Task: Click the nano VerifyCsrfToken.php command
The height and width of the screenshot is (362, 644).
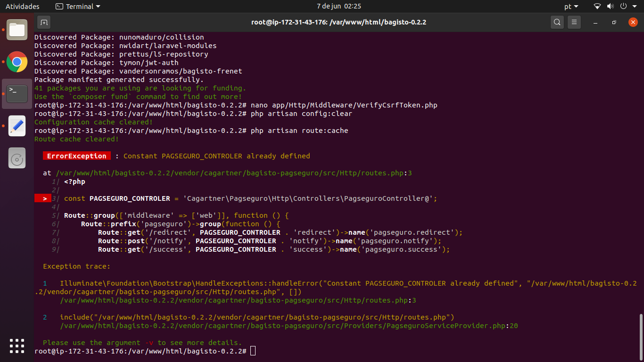Action: 344,105
